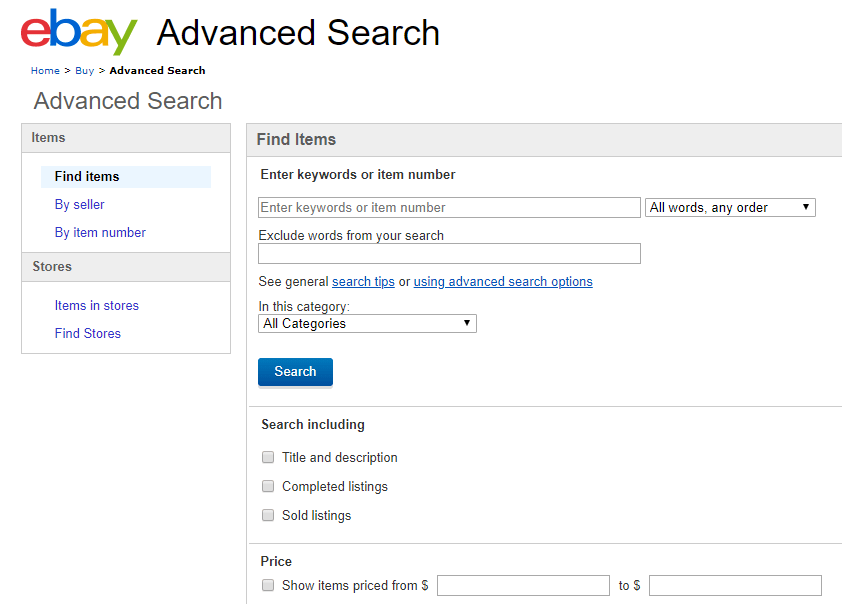The image size is (842, 604).
Task: Click the eBay logo
Action: (x=79, y=32)
